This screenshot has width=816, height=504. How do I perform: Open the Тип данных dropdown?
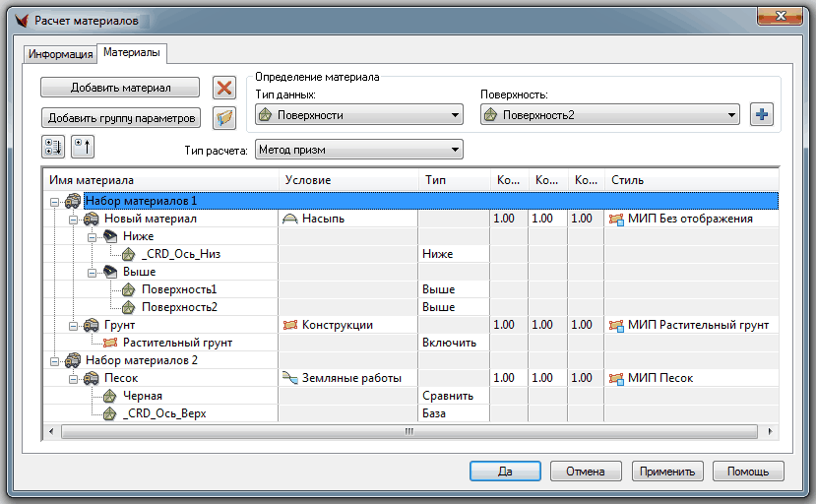(x=358, y=115)
